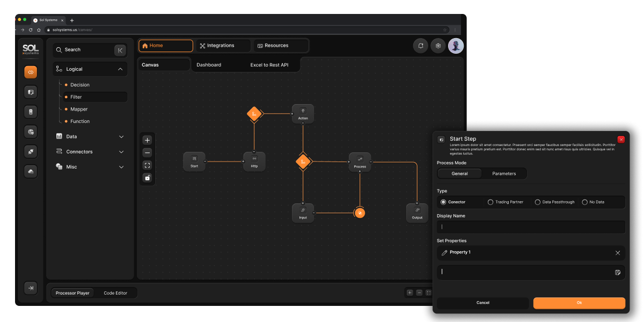
Task: Click the orange link icon in left rail
Action: tap(31, 72)
